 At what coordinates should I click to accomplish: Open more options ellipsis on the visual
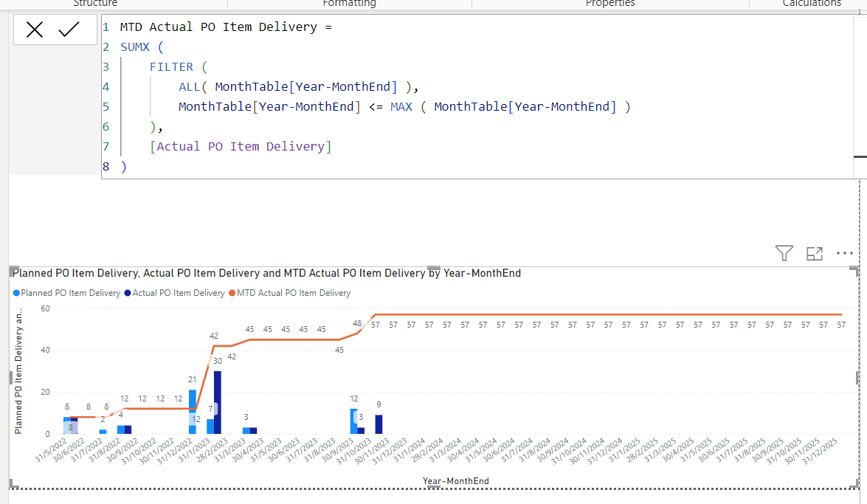[844, 253]
